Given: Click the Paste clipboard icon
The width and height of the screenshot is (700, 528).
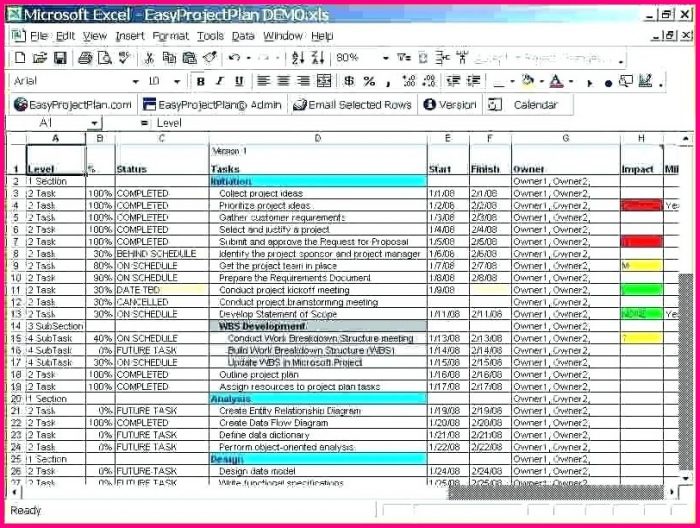Looking at the screenshot, I should pyautogui.click(x=190, y=58).
